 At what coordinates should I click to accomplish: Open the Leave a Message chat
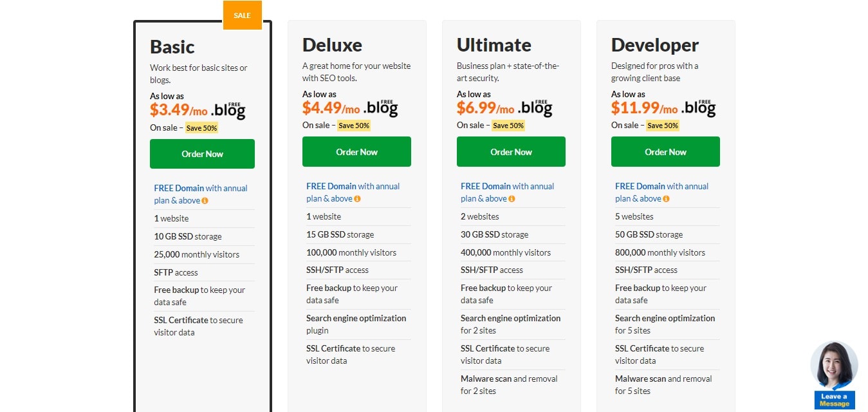click(x=835, y=400)
